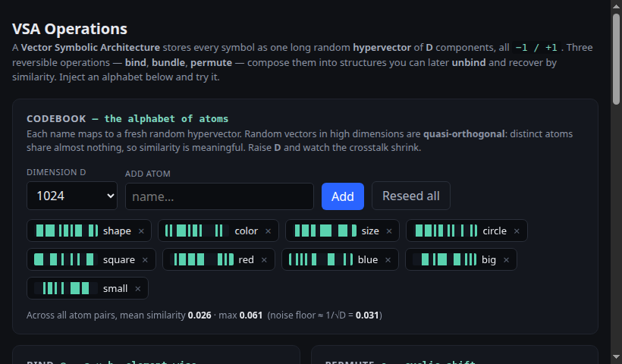The image size is (622, 364).
Task: Click the size hypervector barcode thumbnail
Action: pos(325,231)
